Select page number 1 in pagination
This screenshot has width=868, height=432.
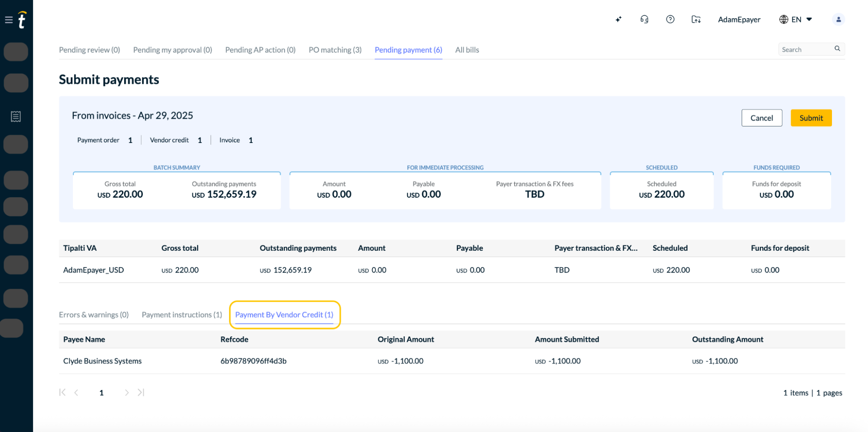point(101,393)
